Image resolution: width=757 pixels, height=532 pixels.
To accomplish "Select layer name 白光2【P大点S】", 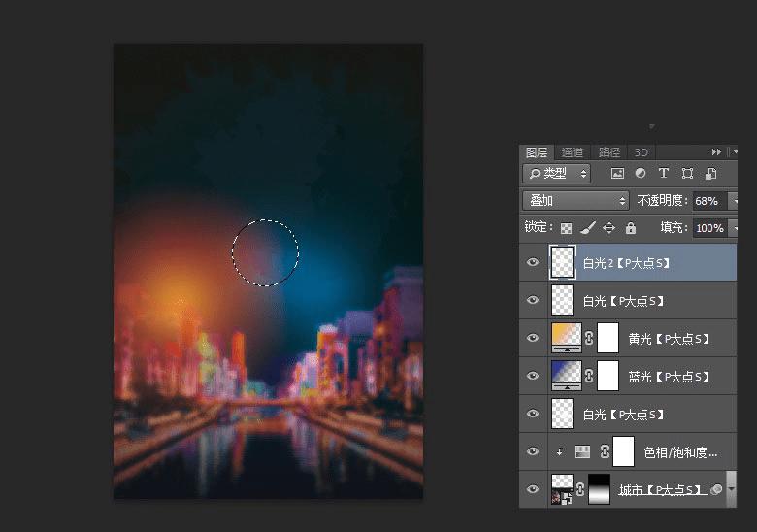I will (x=626, y=263).
